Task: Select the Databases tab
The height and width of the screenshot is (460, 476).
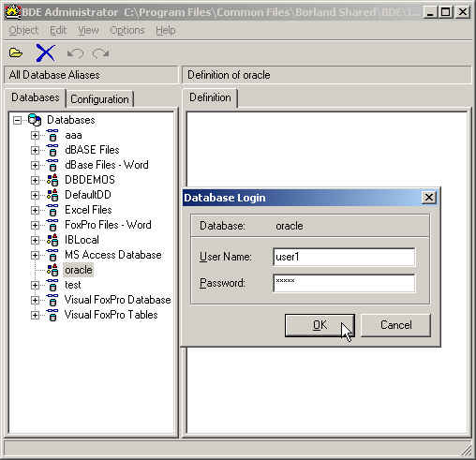Action: point(35,97)
